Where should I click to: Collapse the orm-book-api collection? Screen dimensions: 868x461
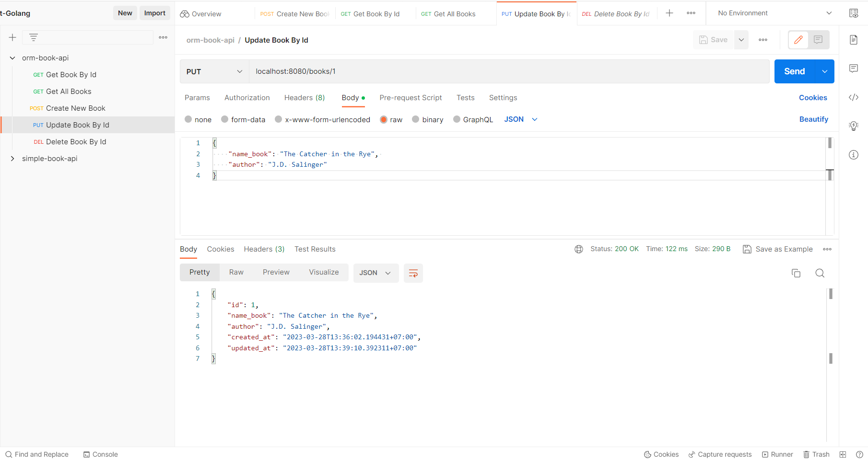click(x=12, y=58)
